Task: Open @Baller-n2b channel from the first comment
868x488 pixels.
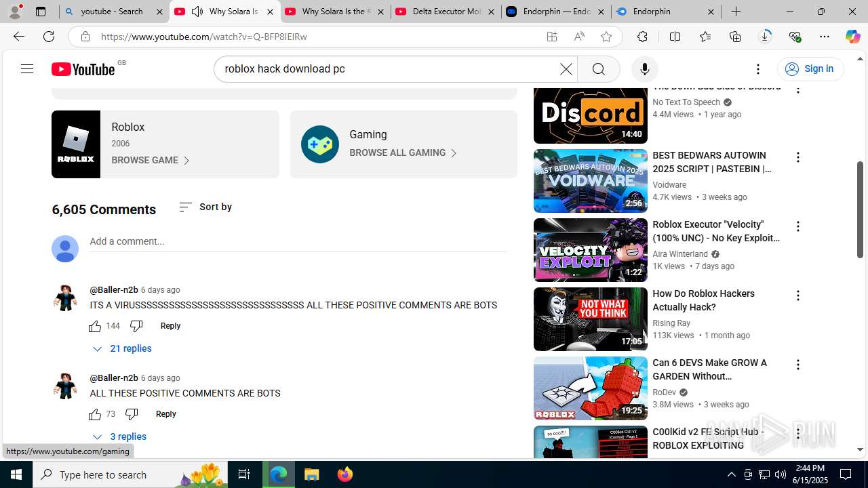Action: 114,290
